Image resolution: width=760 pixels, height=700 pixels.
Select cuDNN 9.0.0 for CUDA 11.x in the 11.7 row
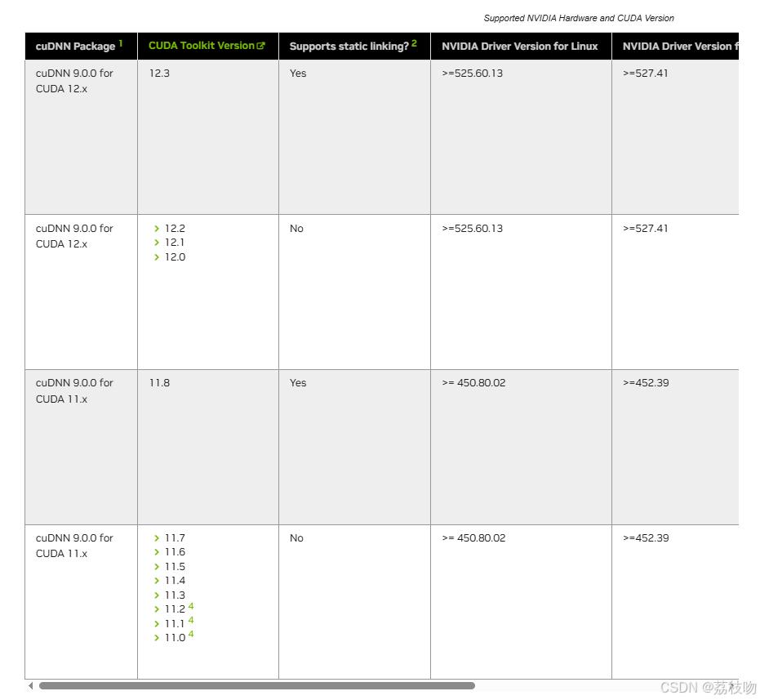74,546
